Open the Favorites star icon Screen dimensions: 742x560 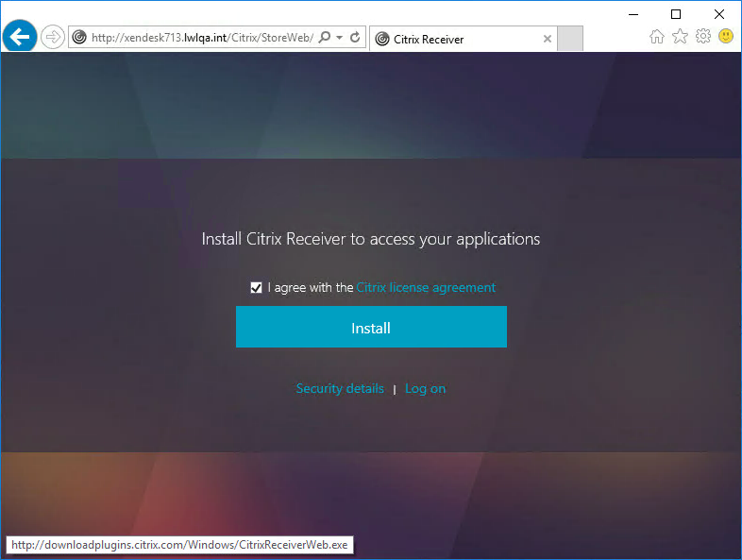pyautogui.click(x=680, y=37)
